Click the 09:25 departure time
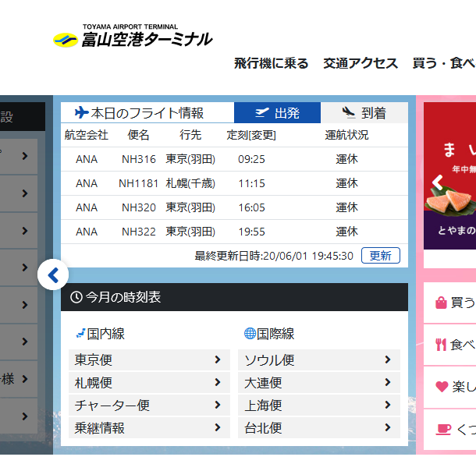The image size is (476, 471). point(251,159)
